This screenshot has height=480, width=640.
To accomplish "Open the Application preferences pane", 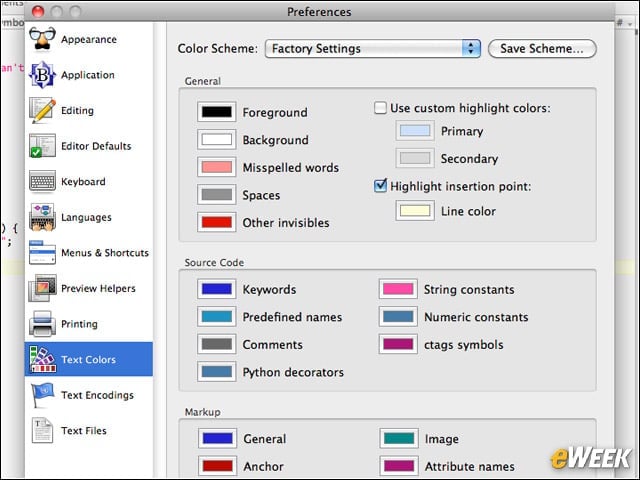I will tap(88, 75).
